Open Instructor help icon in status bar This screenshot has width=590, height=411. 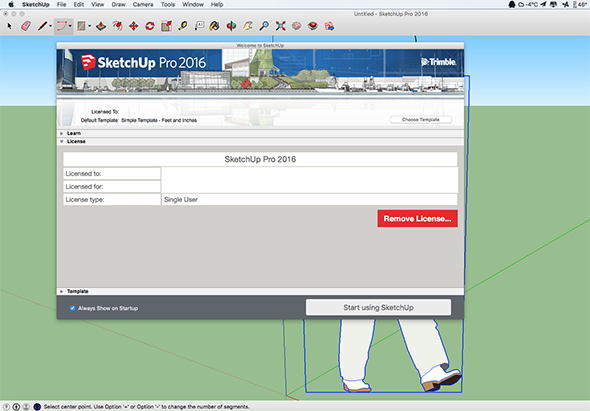[x=37, y=406]
